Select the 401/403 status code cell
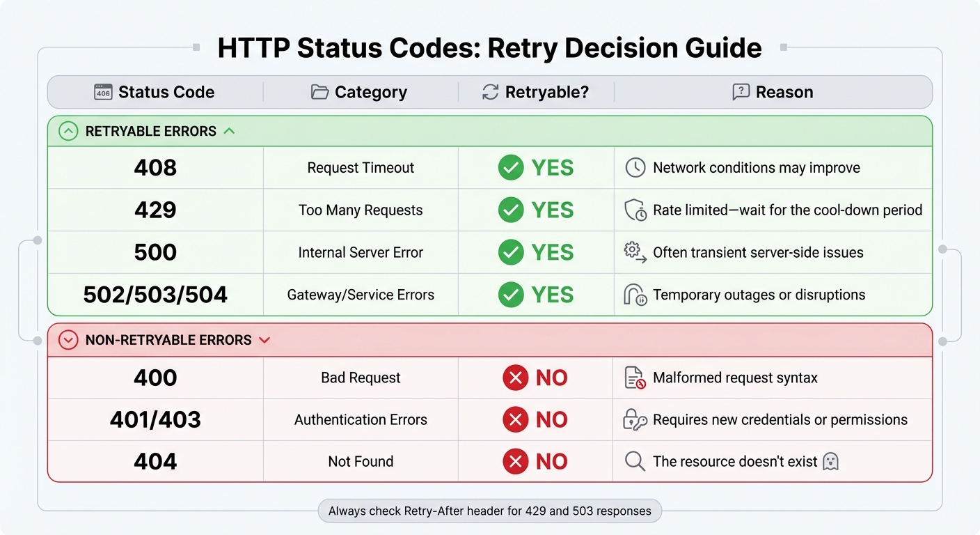Image resolution: width=980 pixels, height=535 pixels. click(155, 419)
